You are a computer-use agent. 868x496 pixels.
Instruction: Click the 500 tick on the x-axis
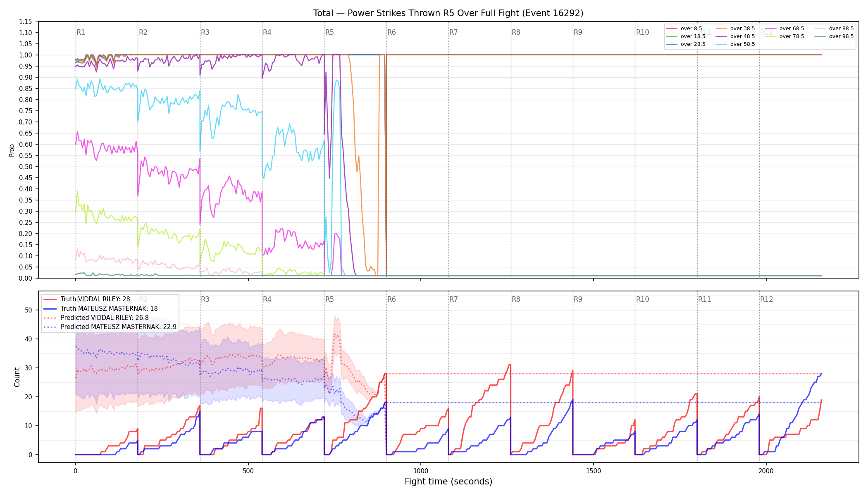pos(248,471)
